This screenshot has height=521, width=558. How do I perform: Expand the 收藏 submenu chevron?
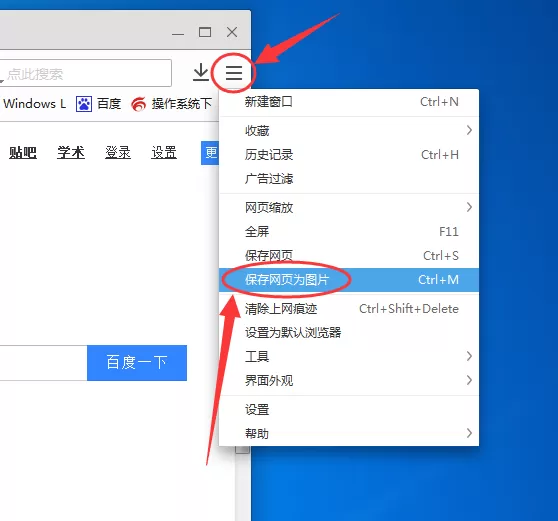coord(469,130)
